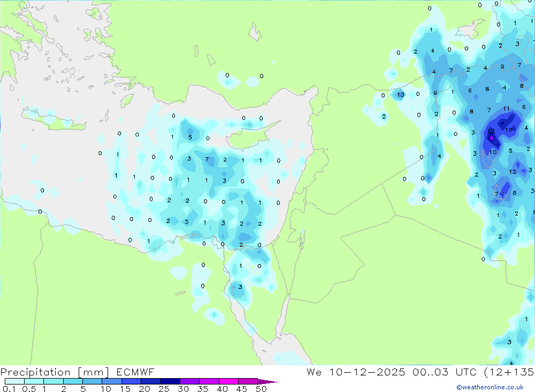Screen dimensions: 535x392
Task: Click the 10–15 mm legend color swatch
Action: tap(112, 381)
